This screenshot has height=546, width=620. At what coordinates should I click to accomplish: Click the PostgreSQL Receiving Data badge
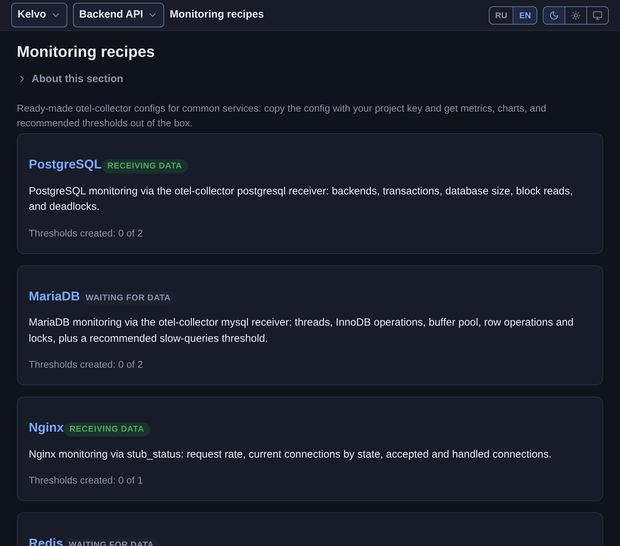[144, 165]
